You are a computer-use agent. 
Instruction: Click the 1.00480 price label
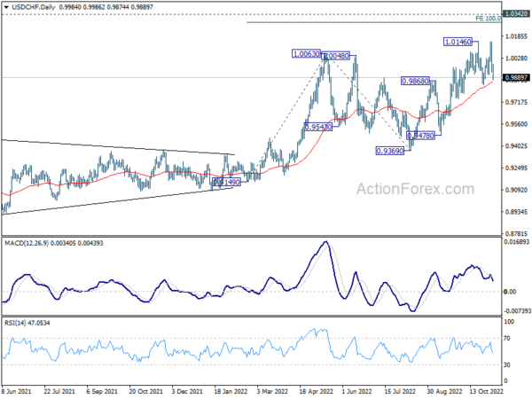point(335,56)
